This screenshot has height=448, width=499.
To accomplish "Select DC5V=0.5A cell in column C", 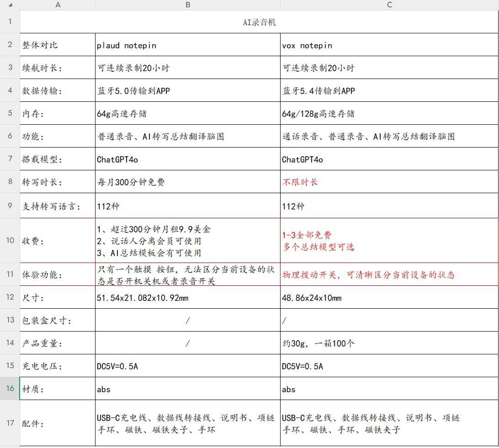I will [389, 366].
